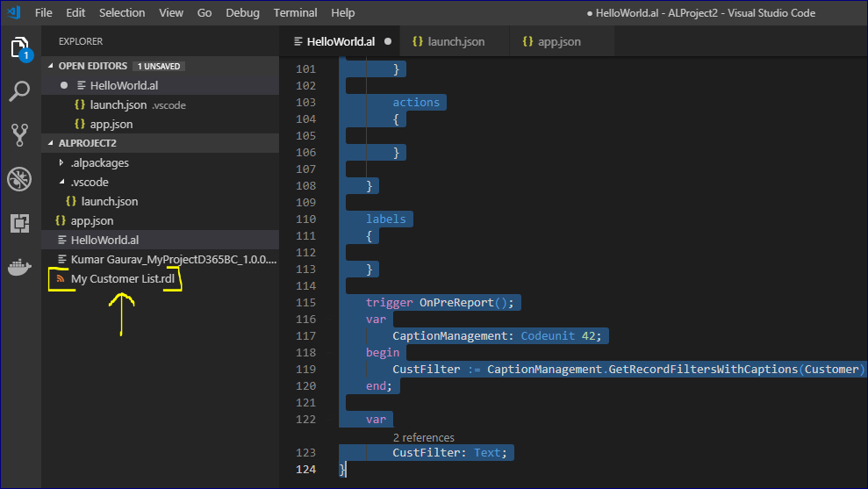Open the Go menu

coord(204,13)
